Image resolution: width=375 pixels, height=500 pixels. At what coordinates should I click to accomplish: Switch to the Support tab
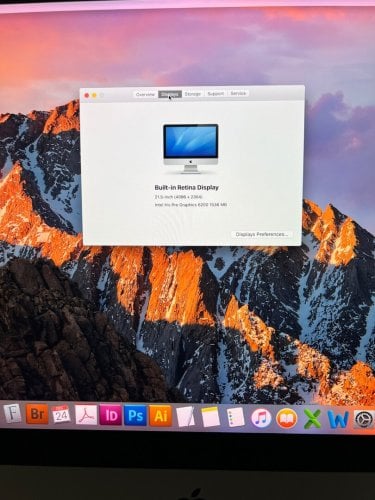click(216, 94)
